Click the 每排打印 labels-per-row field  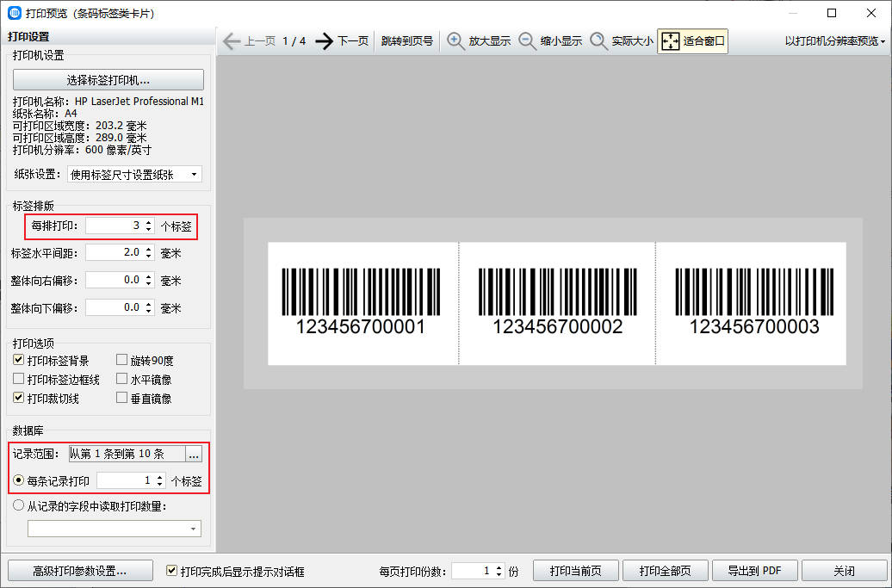(x=114, y=226)
